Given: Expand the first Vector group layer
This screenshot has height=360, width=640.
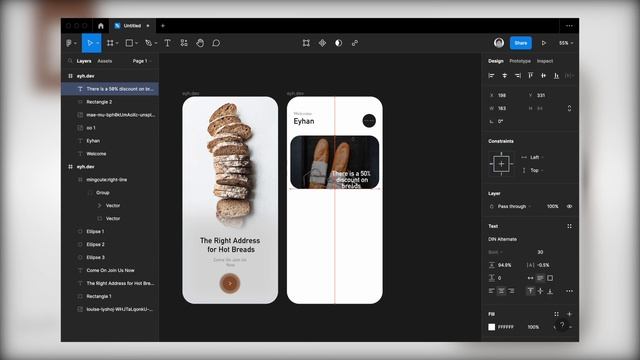Looking at the screenshot, I should click(99, 206).
